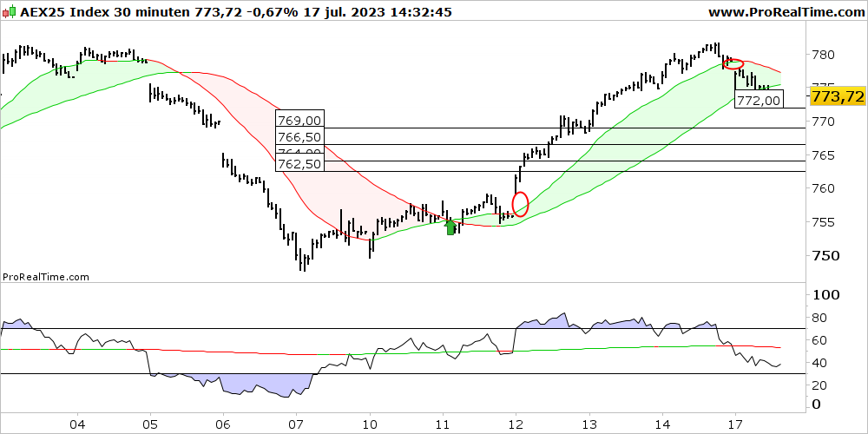Click the 20 indicator axis label
Viewport: 868px width, 434px height.
pyautogui.click(x=819, y=385)
